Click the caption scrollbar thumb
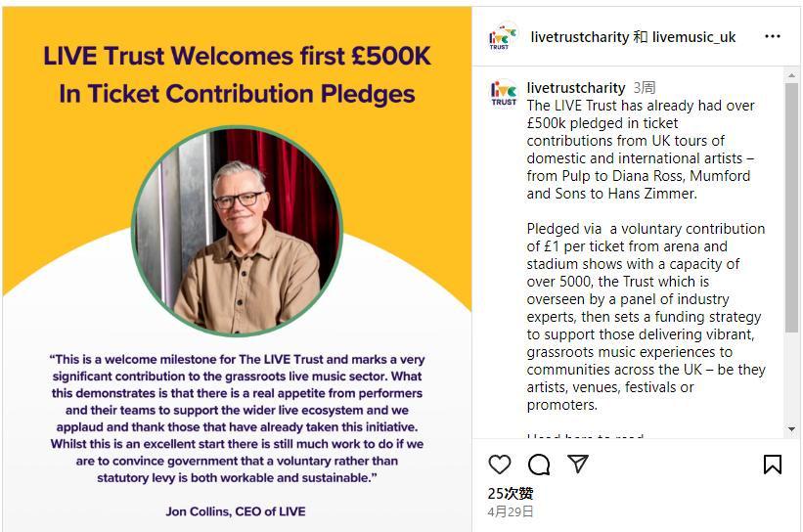The height and width of the screenshot is (532, 803). pyautogui.click(x=790, y=205)
